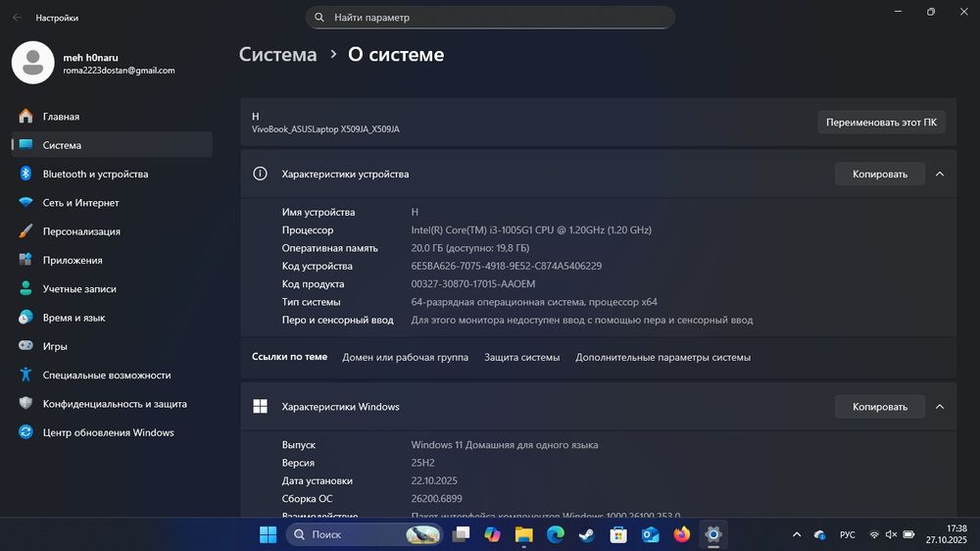Viewport: 980px width, 551px height.
Task: Collapse Характеристики Windows section
Action: [x=940, y=407]
